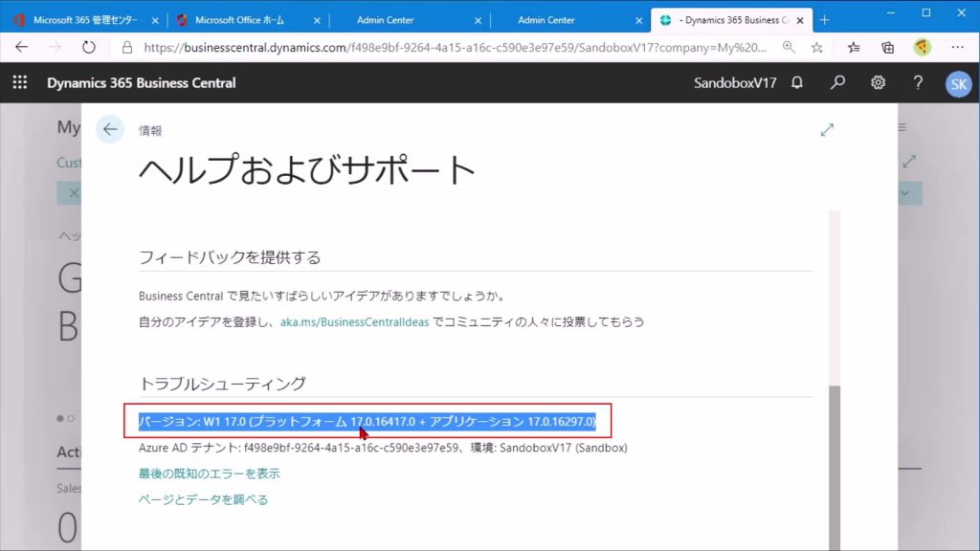Click the expand arrow on the background page

pos(909,161)
